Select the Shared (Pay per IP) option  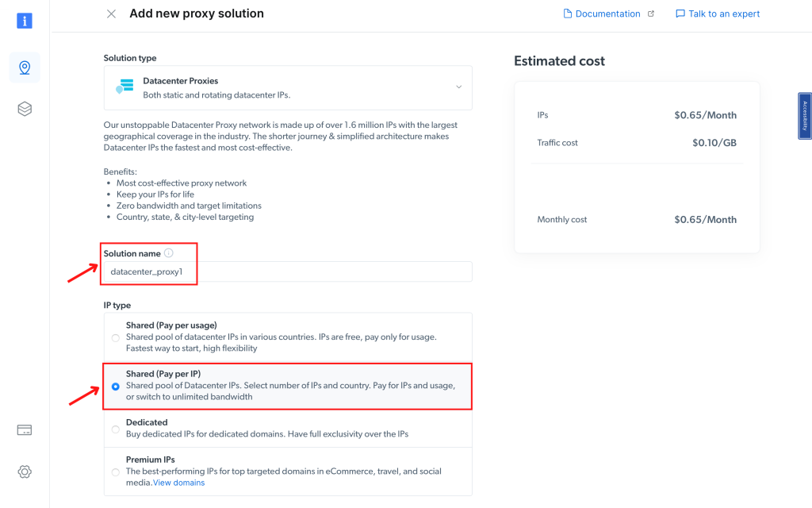[x=115, y=387]
